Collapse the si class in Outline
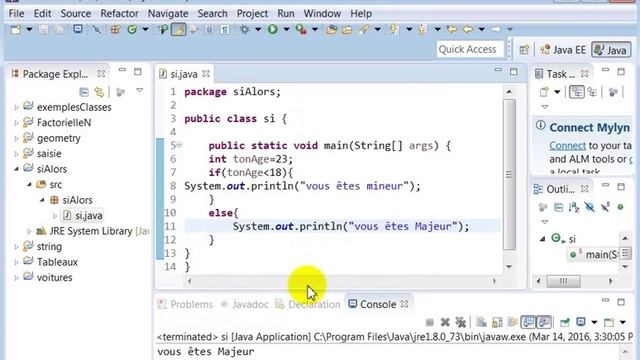Viewport: 640px width, 360px height. pyautogui.click(x=542, y=239)
